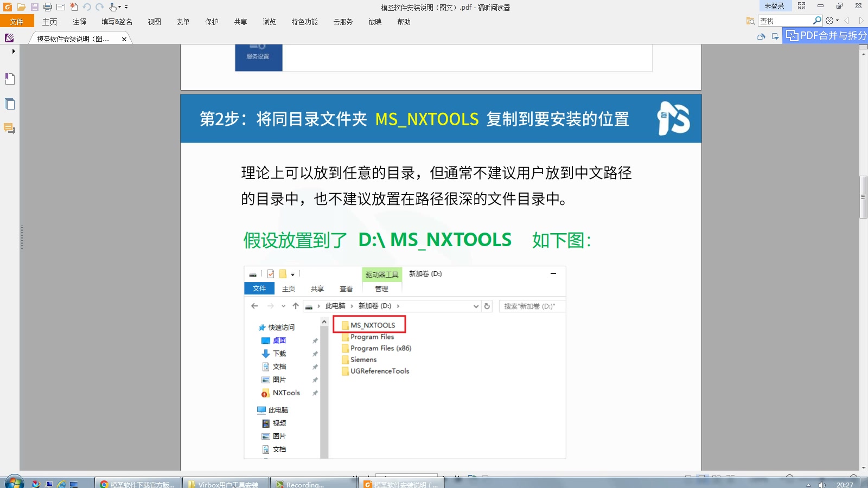Switch to the 主页 ribbon tab
The height and width of the screenshot is (488, 868).
tap(50, 22)
